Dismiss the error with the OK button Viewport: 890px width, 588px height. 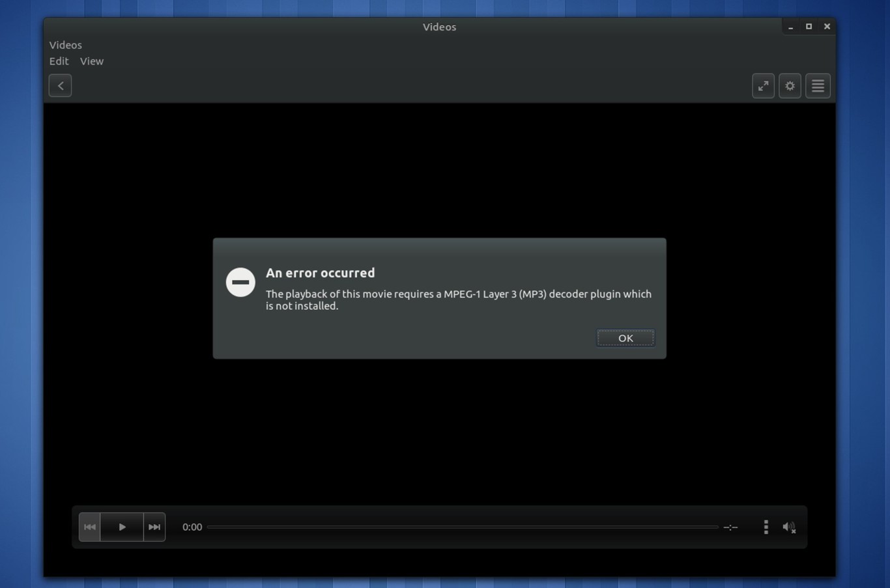(625, 338)
